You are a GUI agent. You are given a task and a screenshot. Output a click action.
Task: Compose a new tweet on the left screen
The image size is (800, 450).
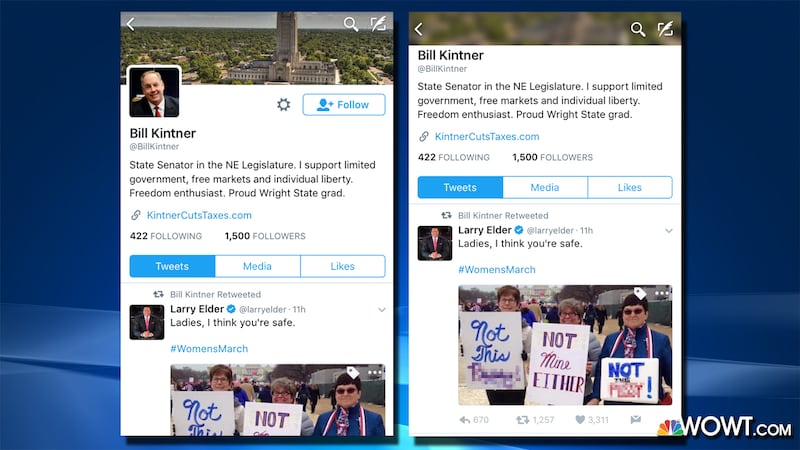point(378,23)
